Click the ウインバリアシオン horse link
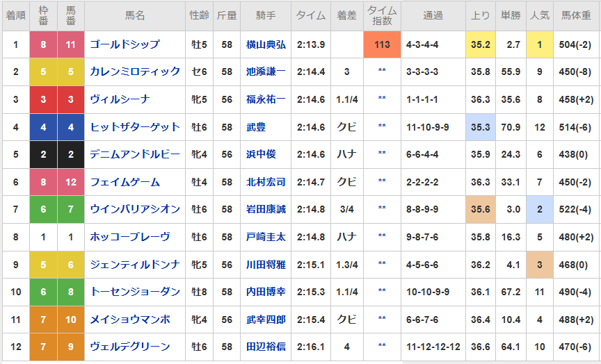This screenshot has height=364, width=601. tap(135, 209)
